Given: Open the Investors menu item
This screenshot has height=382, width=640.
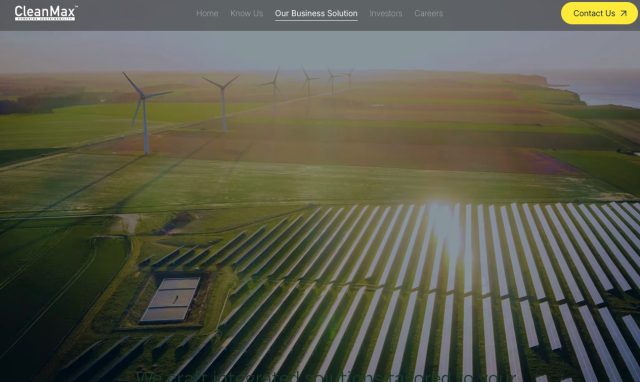Looking at the screenshot, I should tap(386, 13).
